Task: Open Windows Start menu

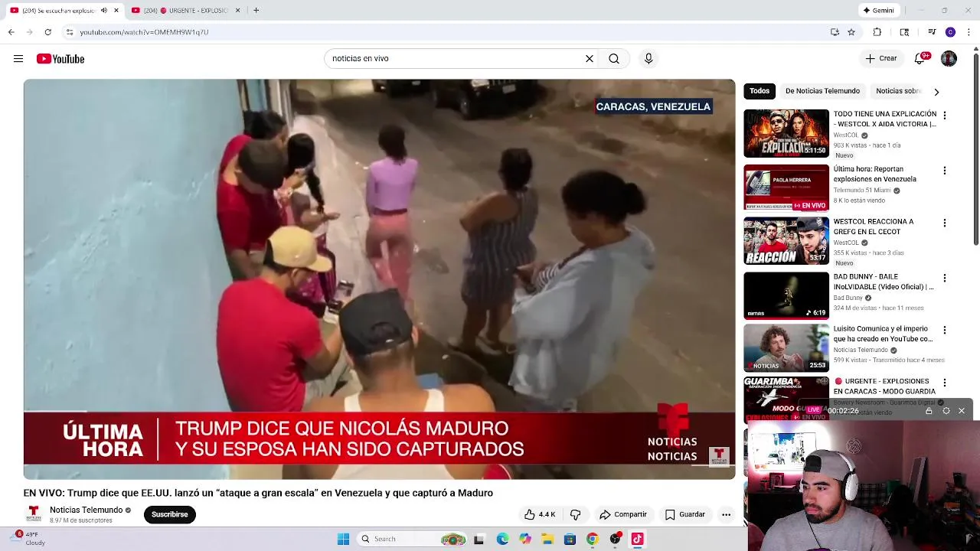Action: (343, 539)
